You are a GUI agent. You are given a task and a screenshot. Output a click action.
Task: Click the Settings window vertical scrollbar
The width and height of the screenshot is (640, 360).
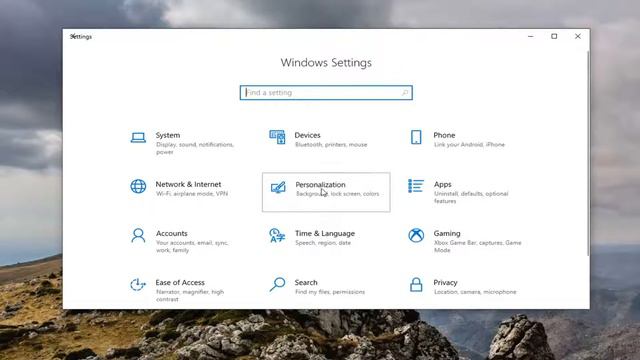(x=588, y=153)
